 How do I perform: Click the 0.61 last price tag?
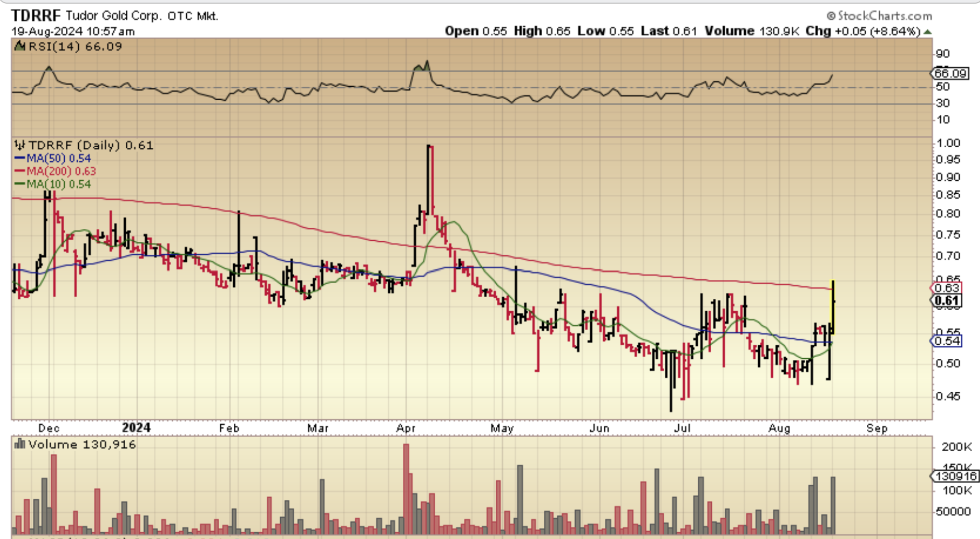click(947, 300)
